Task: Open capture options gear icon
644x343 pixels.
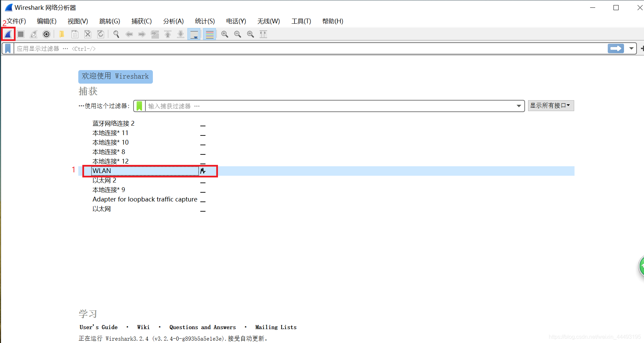Action: point(46,34)
